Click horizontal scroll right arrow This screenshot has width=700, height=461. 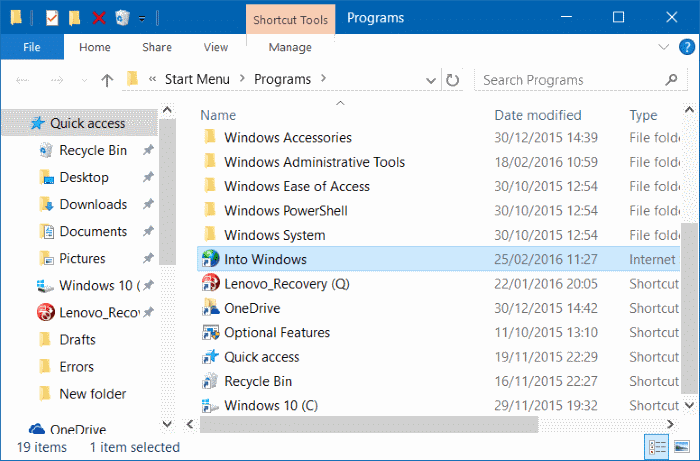click(670, 424)
